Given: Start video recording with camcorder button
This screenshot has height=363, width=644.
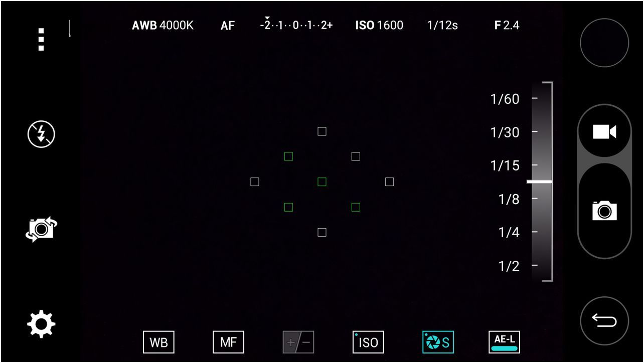Looking at the screenshot, I should pyautogui.click(x=604, y=132).
